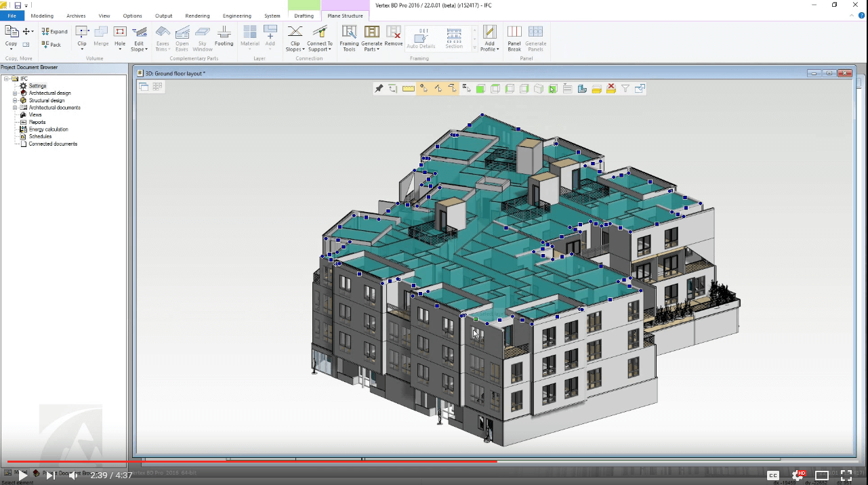This screenshot has width=868, height=485.
Task: Click the Copy tool in the ribbon
Action: pos(12,36)
